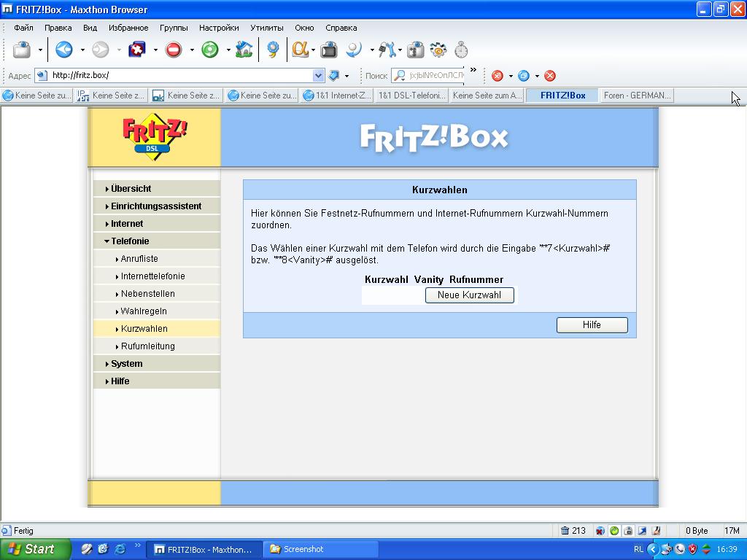Switch to the Foren - GERMAN... tab
Image resolution: width=747 pixels, height=560 pixels.
coord(638,96)
